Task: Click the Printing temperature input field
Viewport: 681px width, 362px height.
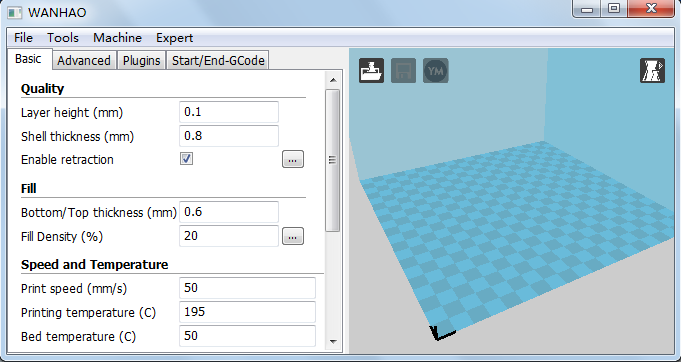Action: coord(248,312)
